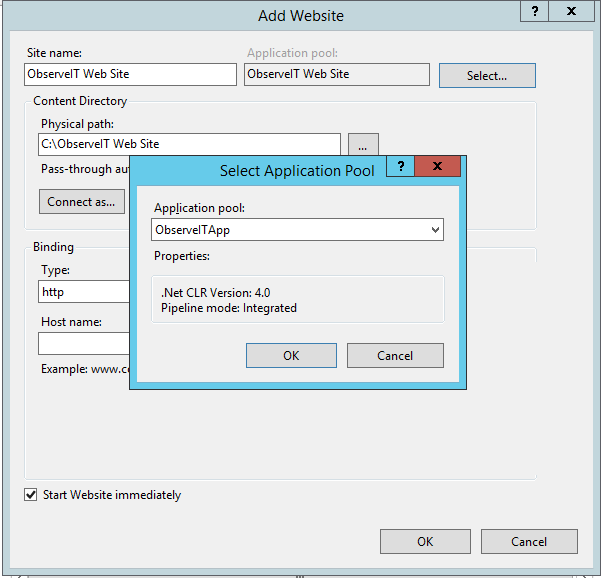Close the Select Application Pool dialog
The height and width of the screenshot is (578, 601).
pyautogui.click(x=437, y=167)
